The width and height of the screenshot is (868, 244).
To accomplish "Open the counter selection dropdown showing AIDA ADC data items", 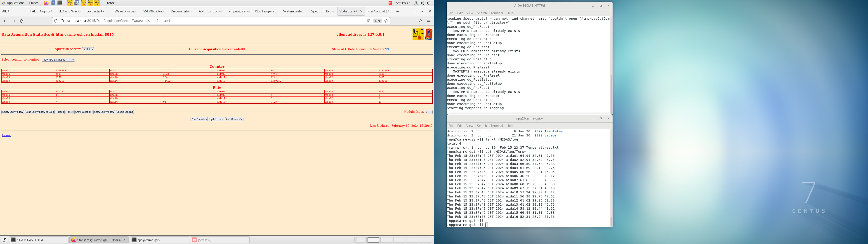I will pos(58,60).
